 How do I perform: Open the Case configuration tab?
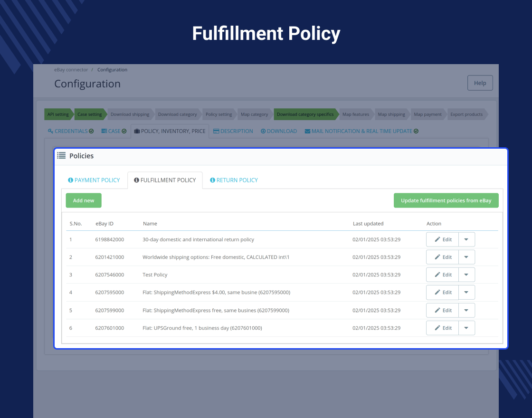[114, 131]
